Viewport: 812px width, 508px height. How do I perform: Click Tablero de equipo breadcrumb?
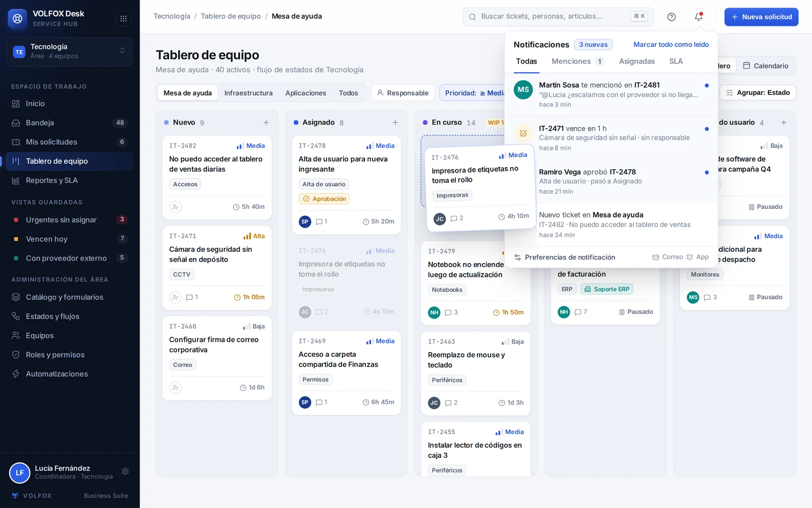coord(230,16)
